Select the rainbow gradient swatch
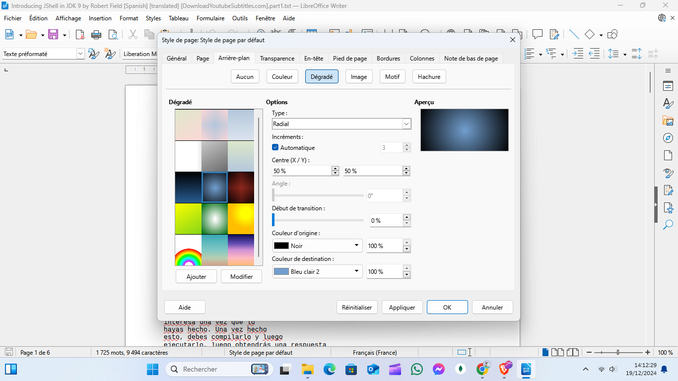 click(x=188, y=250)
